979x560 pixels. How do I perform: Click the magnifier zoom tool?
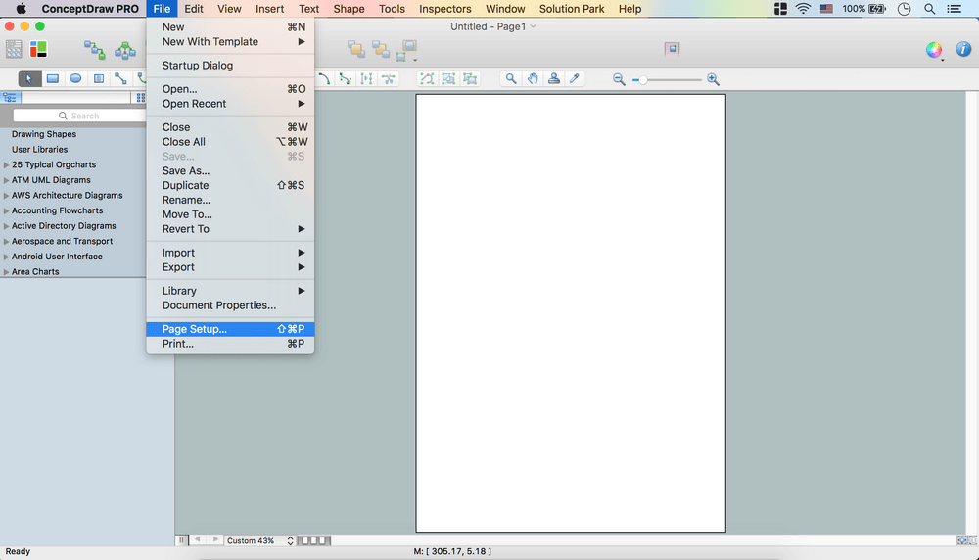click(511, 79)
